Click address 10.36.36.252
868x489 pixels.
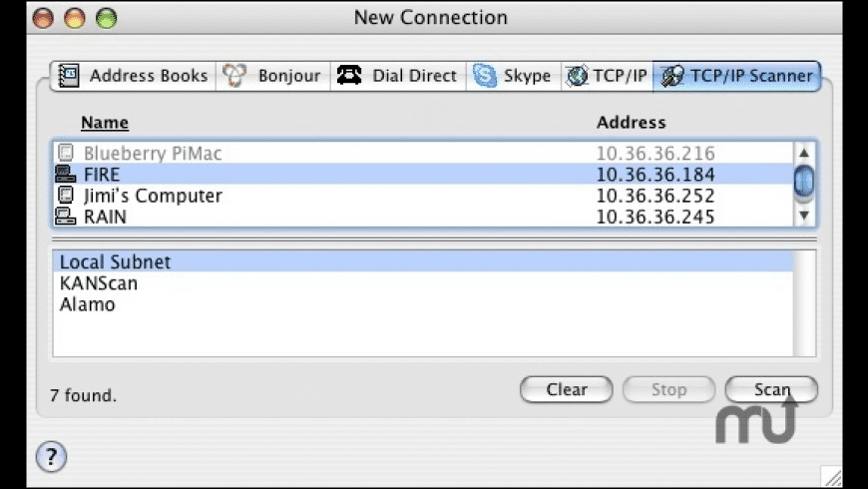[x=655, y=196]
